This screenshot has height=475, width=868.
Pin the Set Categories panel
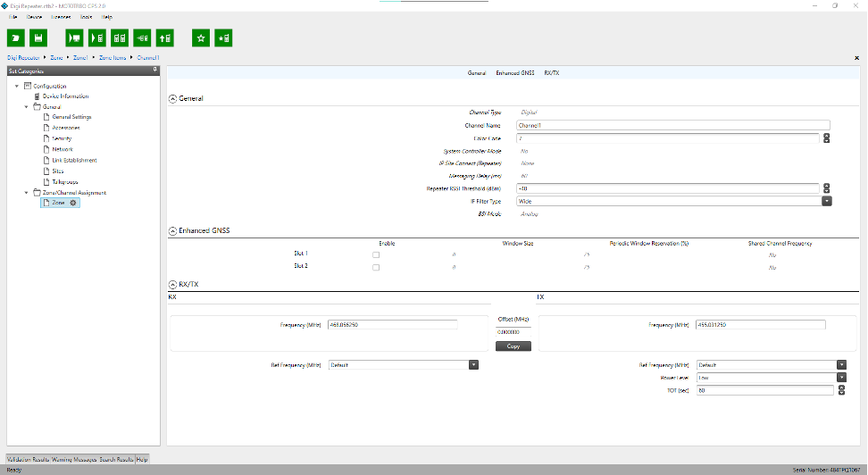coord(154,70)
